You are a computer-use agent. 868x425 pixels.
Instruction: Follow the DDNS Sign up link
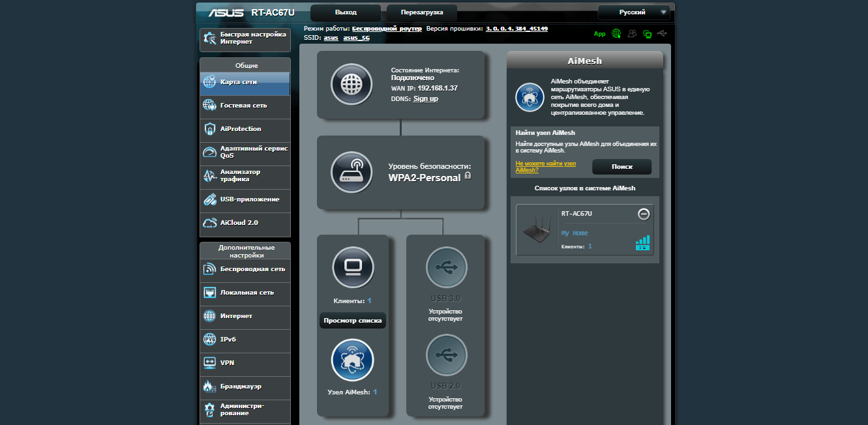(426, 98)
